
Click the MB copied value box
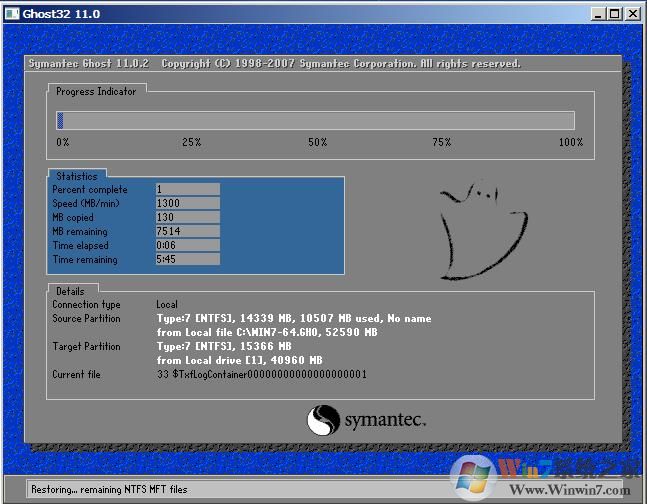[x=187, y=217]
